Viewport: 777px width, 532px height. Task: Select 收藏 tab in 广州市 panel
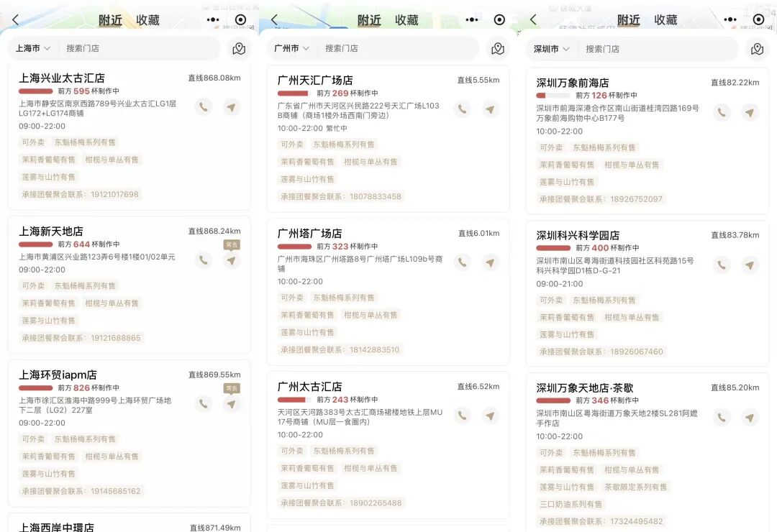pos(406,20)
